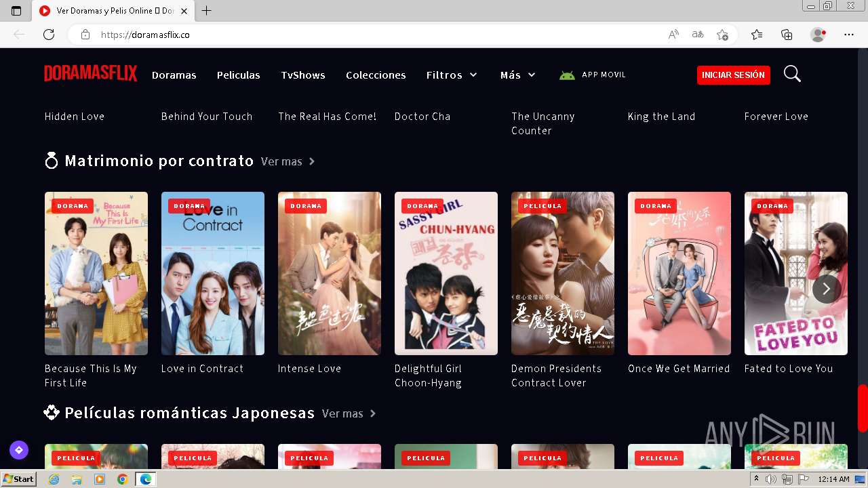Go back with browser back arrow
This screenshot has width=868, height=488.
[x=19, y=35]
